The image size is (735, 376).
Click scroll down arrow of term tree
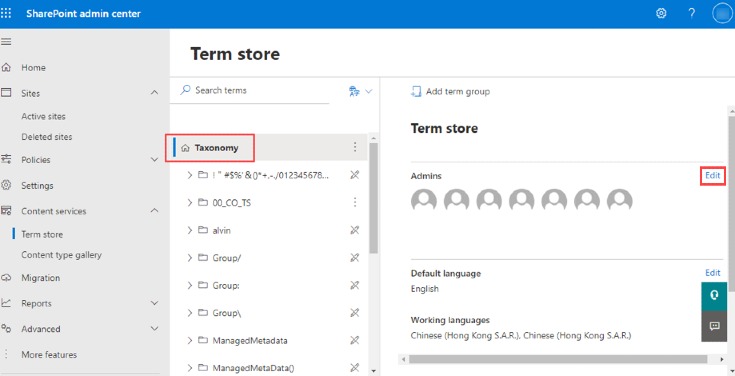[373, 371]
